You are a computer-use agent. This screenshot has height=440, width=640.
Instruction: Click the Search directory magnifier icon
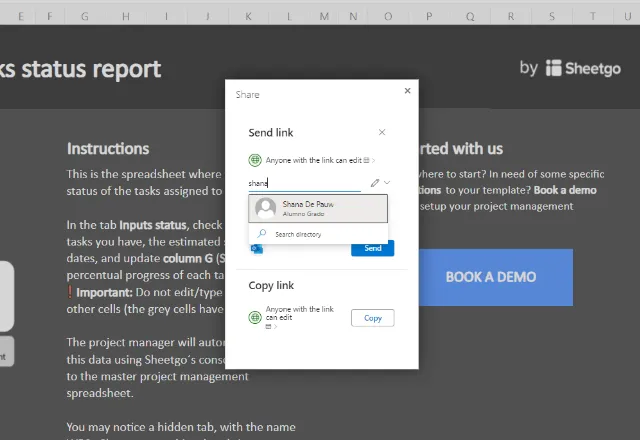pyautogui.click(x=262, y=233)
